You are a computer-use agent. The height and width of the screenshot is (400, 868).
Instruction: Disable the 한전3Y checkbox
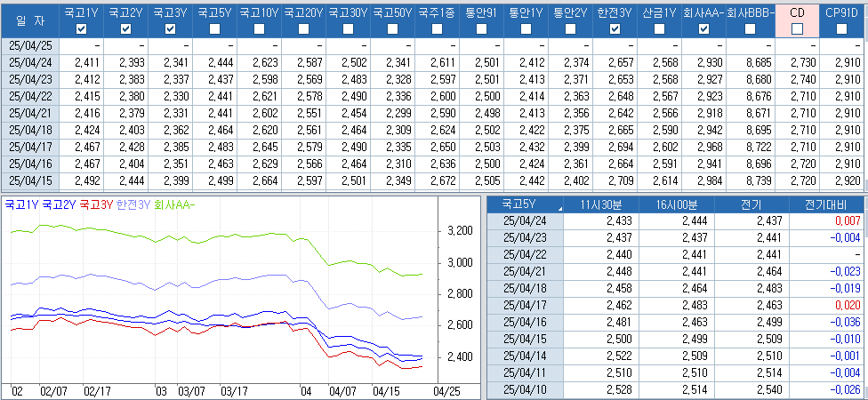point(615,29)
